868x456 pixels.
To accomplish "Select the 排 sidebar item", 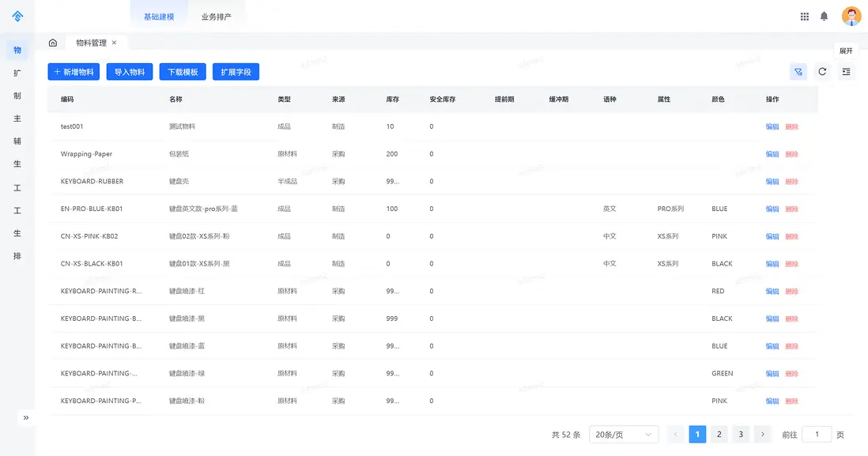I will [x=17, y=256].
